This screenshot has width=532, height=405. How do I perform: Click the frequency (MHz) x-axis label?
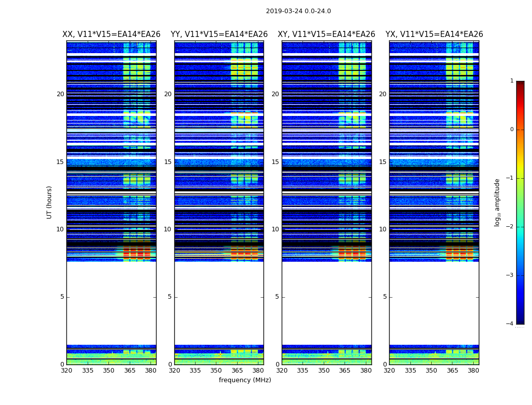(245, 380)
